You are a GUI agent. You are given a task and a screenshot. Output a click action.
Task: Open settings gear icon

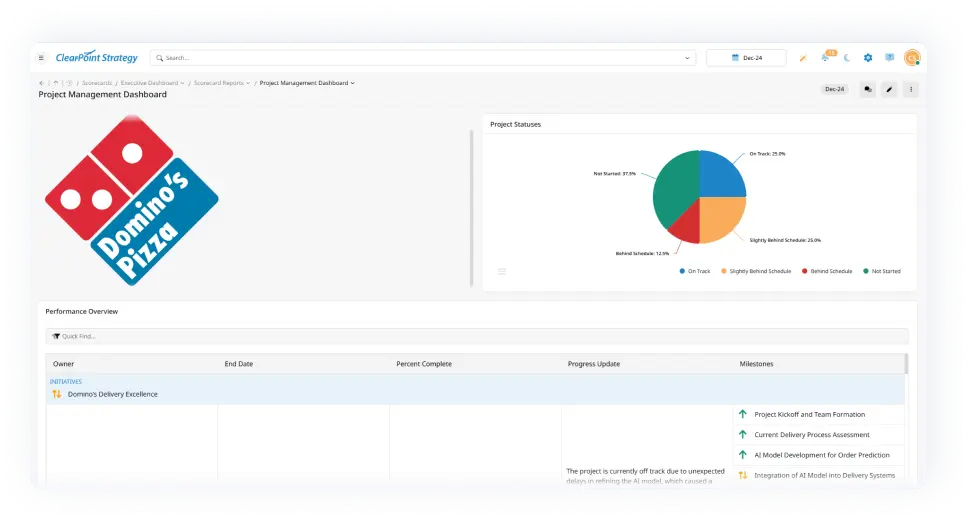click(x=868, y=58)
